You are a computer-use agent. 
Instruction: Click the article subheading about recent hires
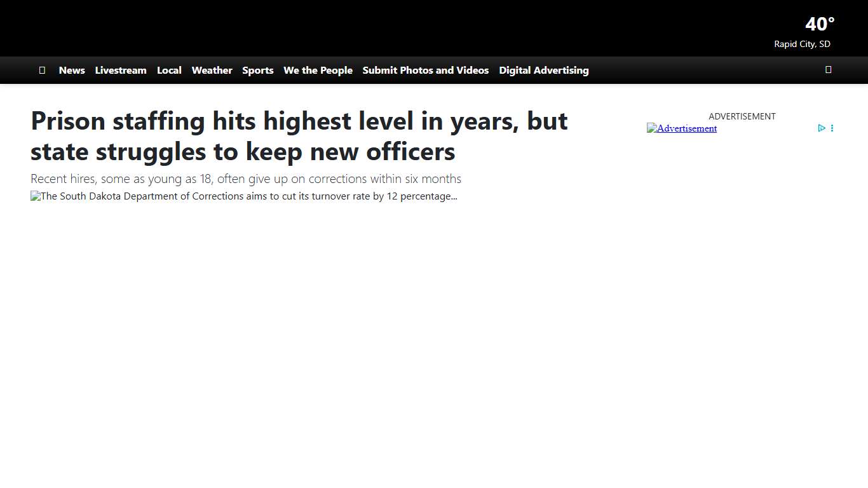246,179
